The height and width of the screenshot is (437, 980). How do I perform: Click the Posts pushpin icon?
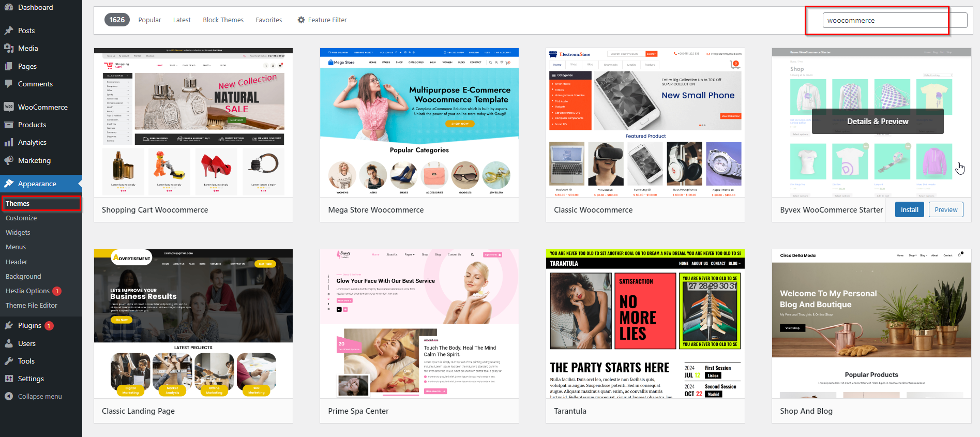9,31
